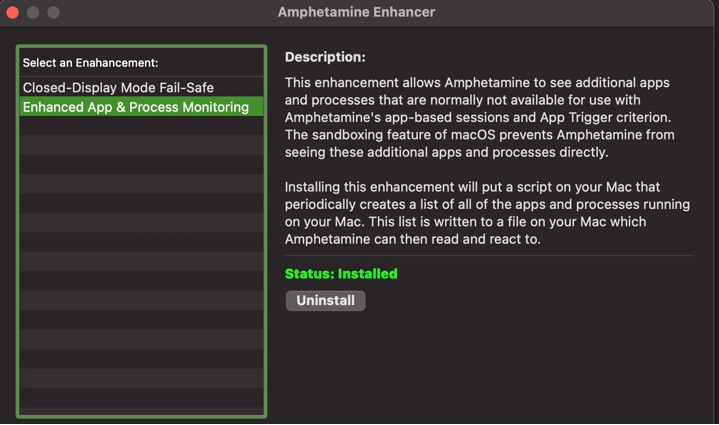Minimize the Amphetamine Enhancer window

coord(33,13)
